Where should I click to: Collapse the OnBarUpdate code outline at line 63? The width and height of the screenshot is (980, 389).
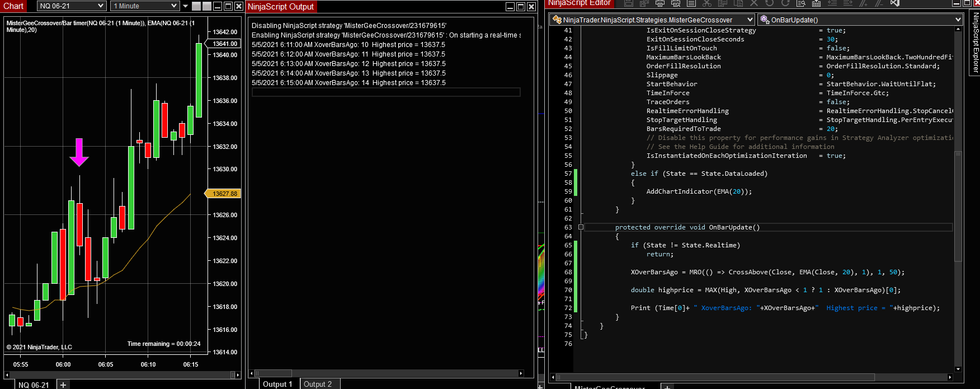click(x=581, y=227)
